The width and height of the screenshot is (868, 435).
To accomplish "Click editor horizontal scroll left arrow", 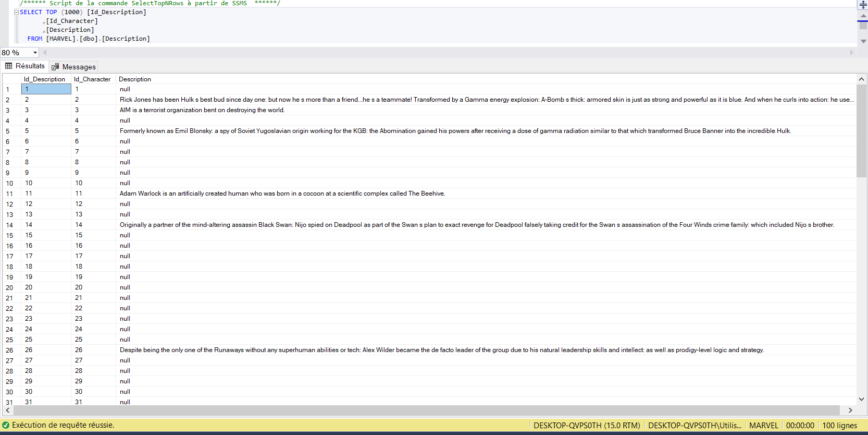I will click(x=45, y=53).
